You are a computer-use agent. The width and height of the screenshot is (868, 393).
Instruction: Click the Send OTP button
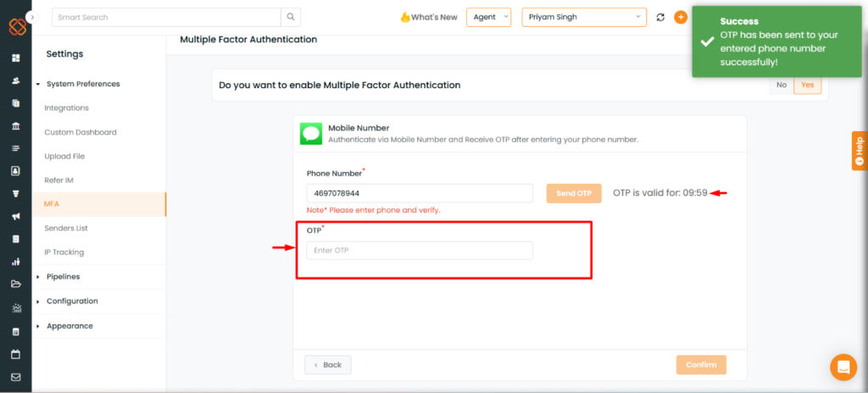pos(574,193)
